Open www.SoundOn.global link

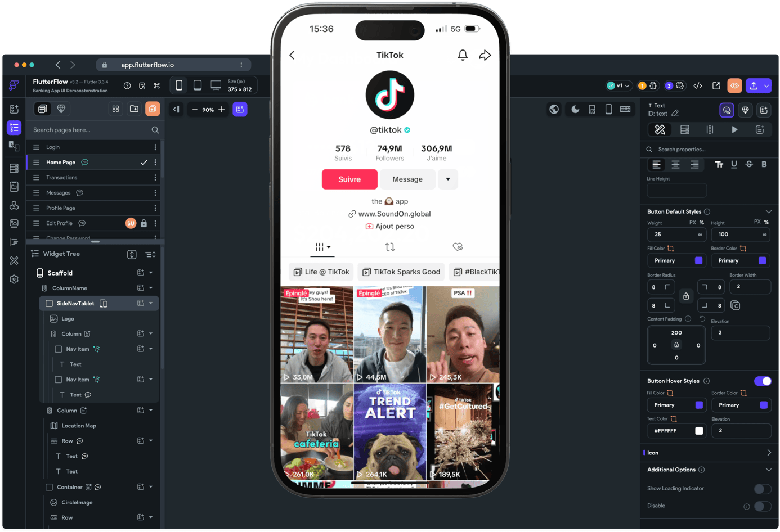389,214
